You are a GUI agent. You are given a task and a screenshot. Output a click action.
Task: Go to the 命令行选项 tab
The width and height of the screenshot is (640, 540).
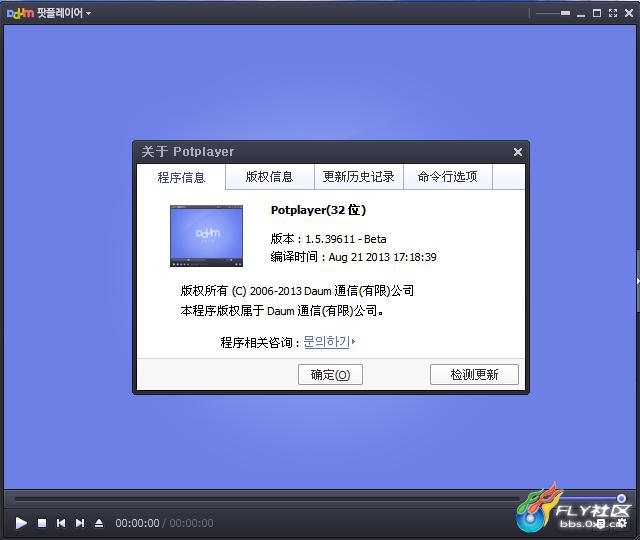click(447, 177)
